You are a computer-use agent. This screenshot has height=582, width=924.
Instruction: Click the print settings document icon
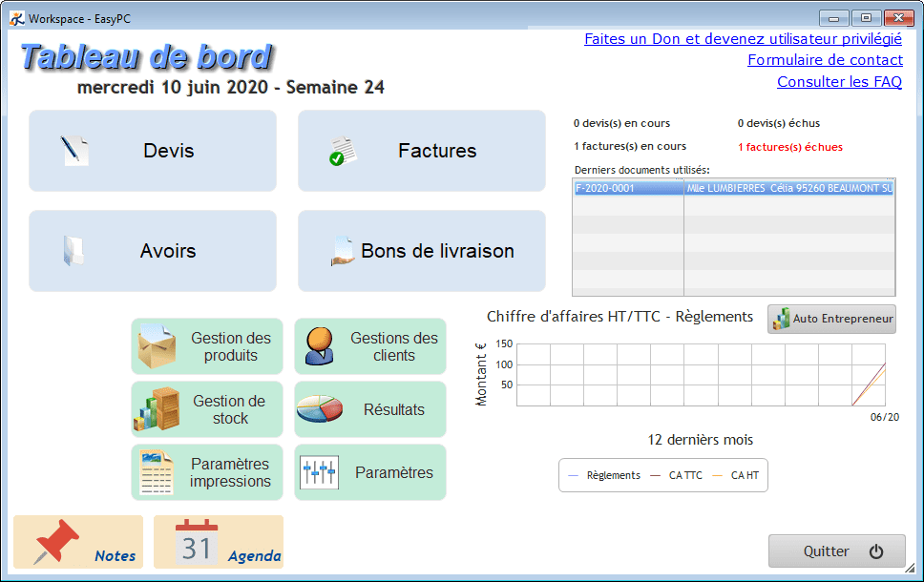pyautogui.click(x=157, y=472)
